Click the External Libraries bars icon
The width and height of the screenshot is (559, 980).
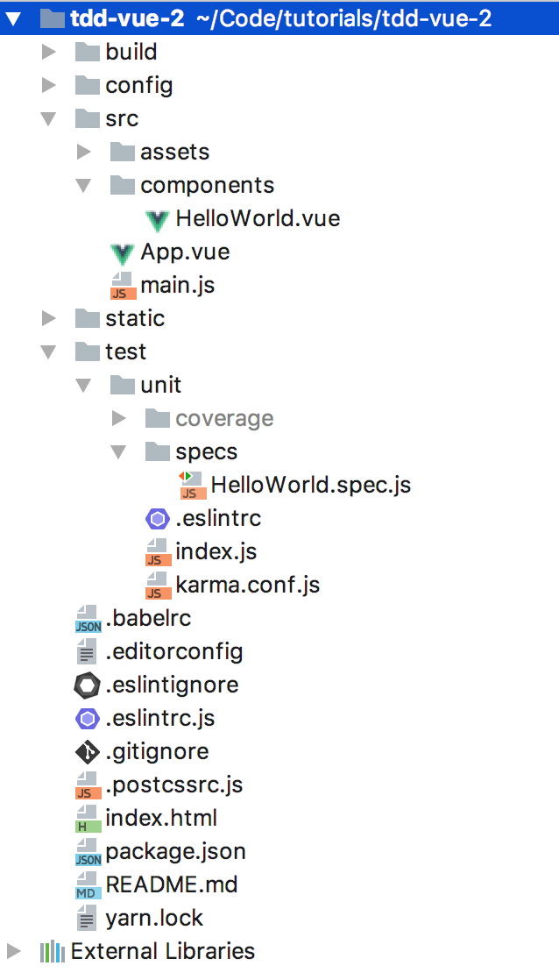[53, 952]
